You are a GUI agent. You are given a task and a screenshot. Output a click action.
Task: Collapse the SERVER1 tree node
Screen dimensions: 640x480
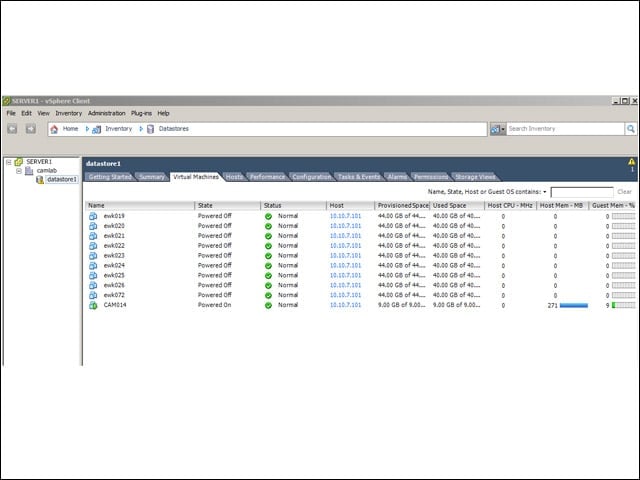coord(9,162)
